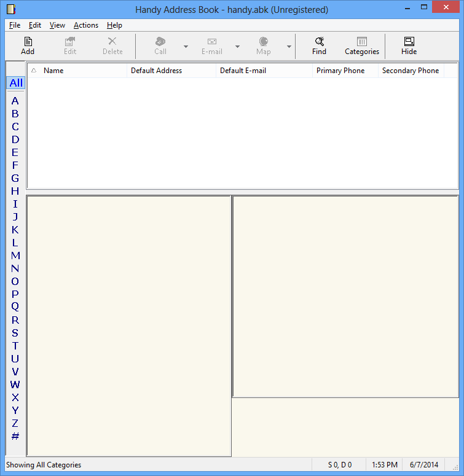Expand the Call dropdown arrow

point(186,47)
